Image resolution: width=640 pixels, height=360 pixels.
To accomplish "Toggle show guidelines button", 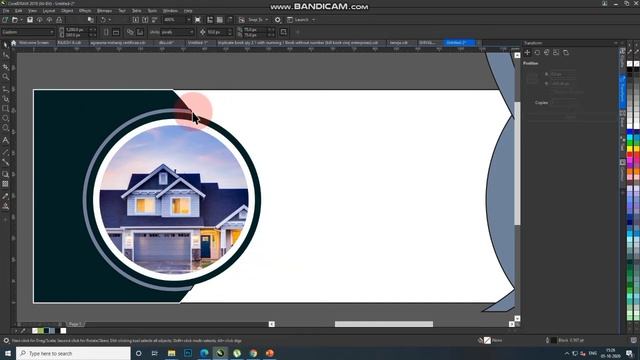I will point(229,20).
